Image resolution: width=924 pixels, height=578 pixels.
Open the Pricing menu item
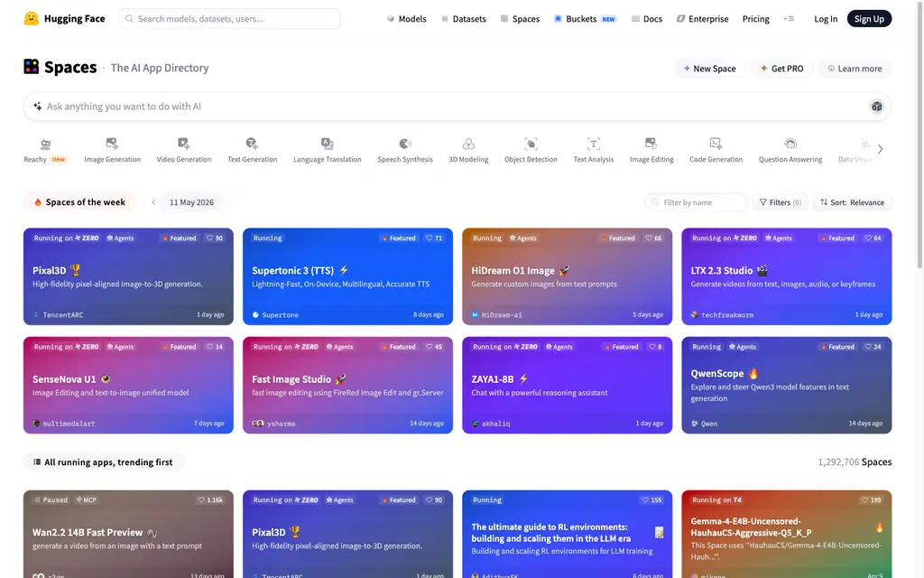coord(755,19)
